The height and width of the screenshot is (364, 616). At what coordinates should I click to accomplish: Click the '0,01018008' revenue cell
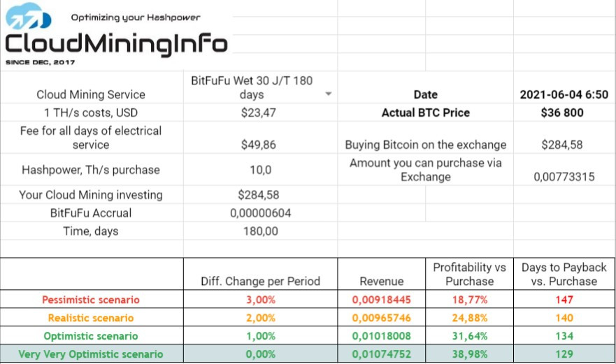tap(382, 336)
